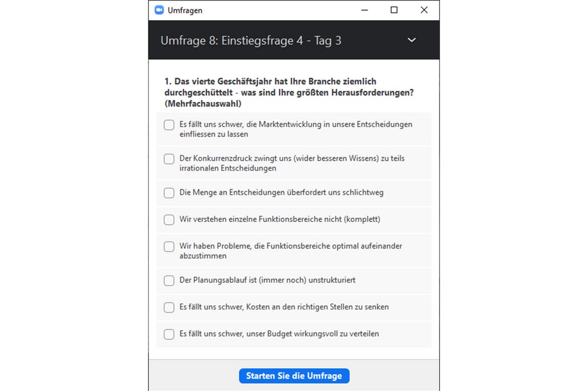Check 'Wir verstehen einzelne Funktionsbereiche nicht'
This screenshot has height=391, width=588.
169,220
